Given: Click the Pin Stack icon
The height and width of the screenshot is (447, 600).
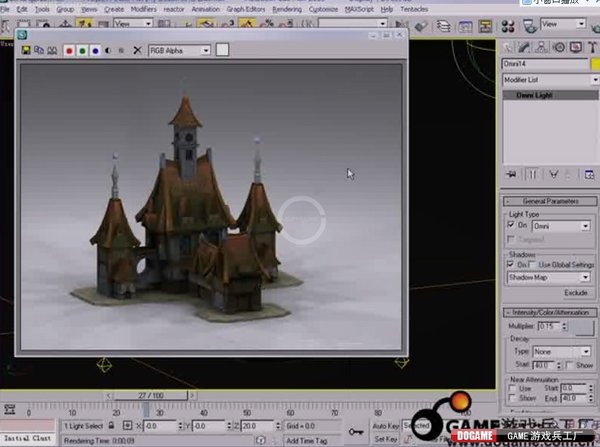Looking at the screenshot, I should coord(512,173).
